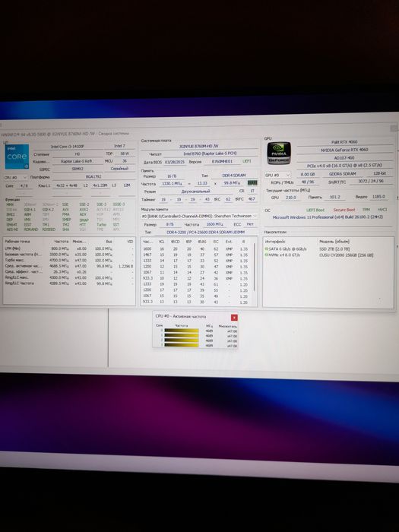Click the GPU chip 'AD107-400' field
This screenshot has height=532, width=399.
tap(344, 158)
